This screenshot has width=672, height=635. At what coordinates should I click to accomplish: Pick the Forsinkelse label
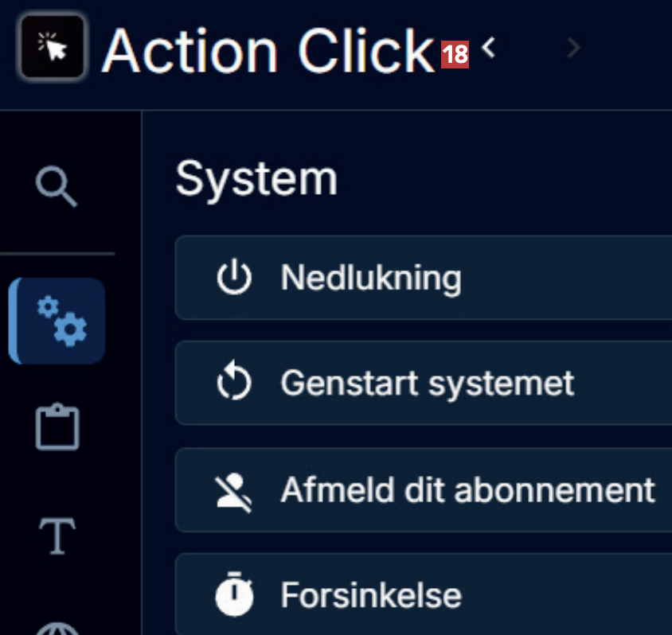[371, 595]
